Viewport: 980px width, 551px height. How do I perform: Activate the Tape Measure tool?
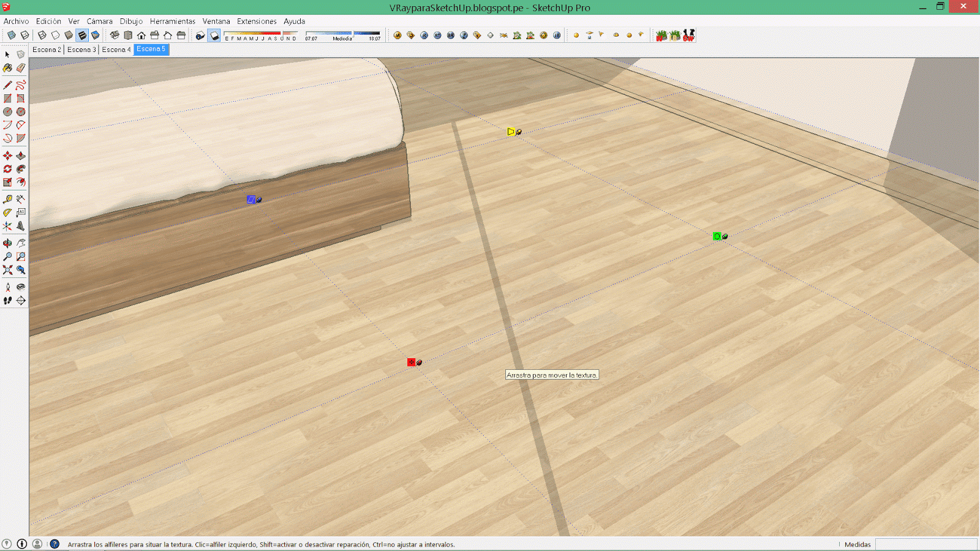click(x=7, y=198)
